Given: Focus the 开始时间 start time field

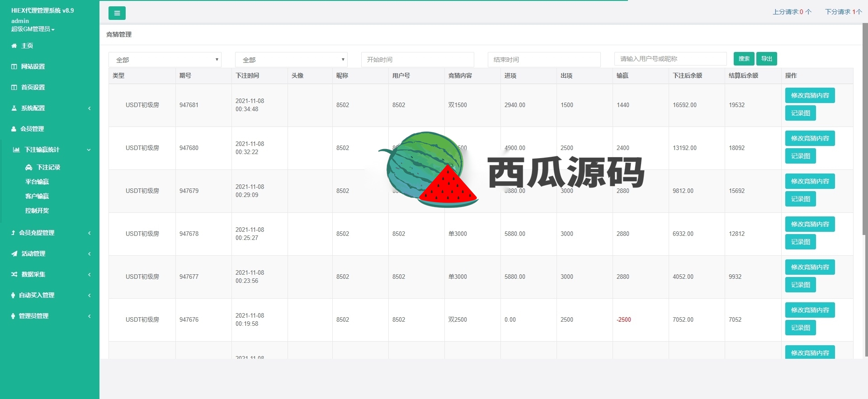Looking at the screenshot, I should pyautogui.click(x=418, y=60).
